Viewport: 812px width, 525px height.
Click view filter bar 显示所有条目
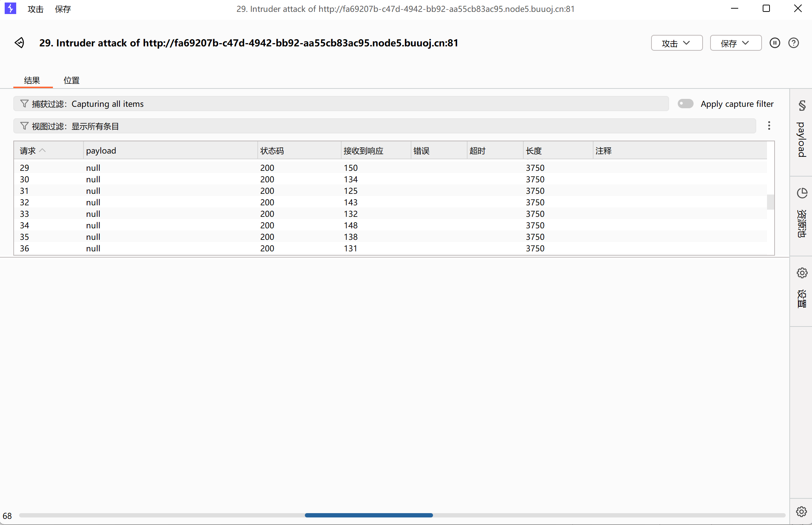coord(384,126)
